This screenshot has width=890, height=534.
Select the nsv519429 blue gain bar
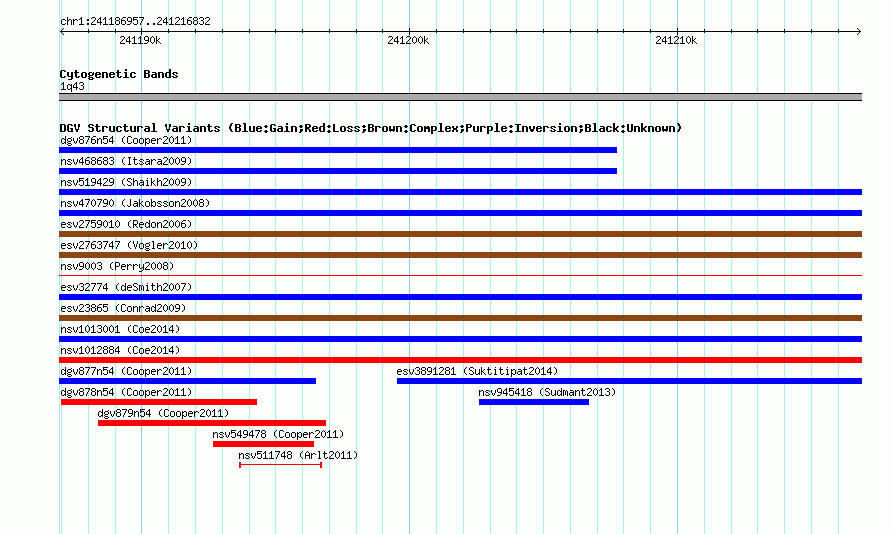(460, 192)
